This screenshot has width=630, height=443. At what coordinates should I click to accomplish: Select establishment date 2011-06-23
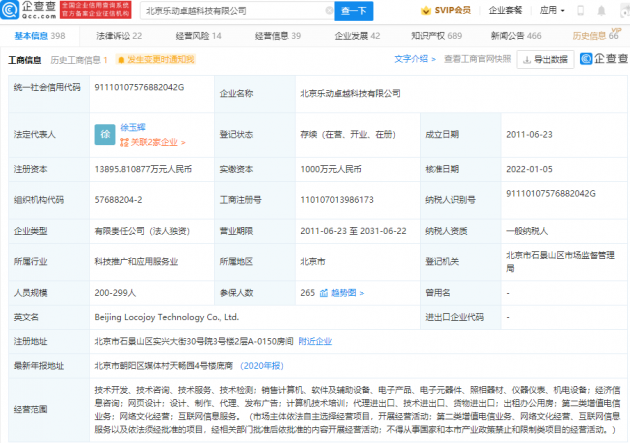point(529,135)
